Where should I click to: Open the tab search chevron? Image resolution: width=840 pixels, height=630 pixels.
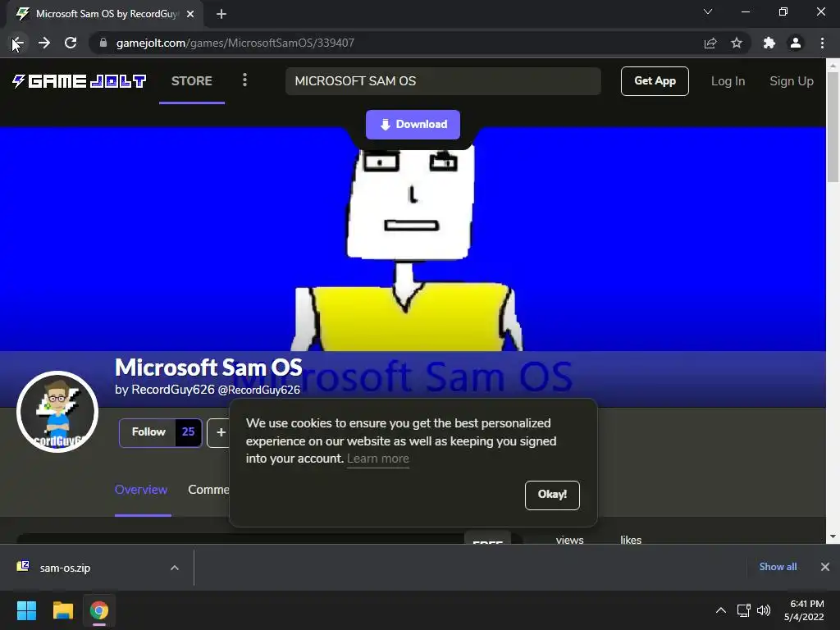pyautogui.click(x=708, y=11)
